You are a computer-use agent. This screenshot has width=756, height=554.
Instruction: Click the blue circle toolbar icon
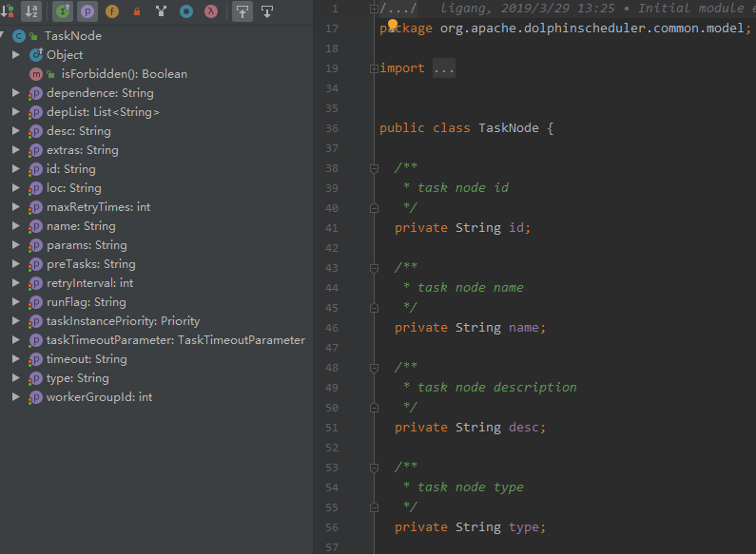pyautogui.click(x=186, y=11)
